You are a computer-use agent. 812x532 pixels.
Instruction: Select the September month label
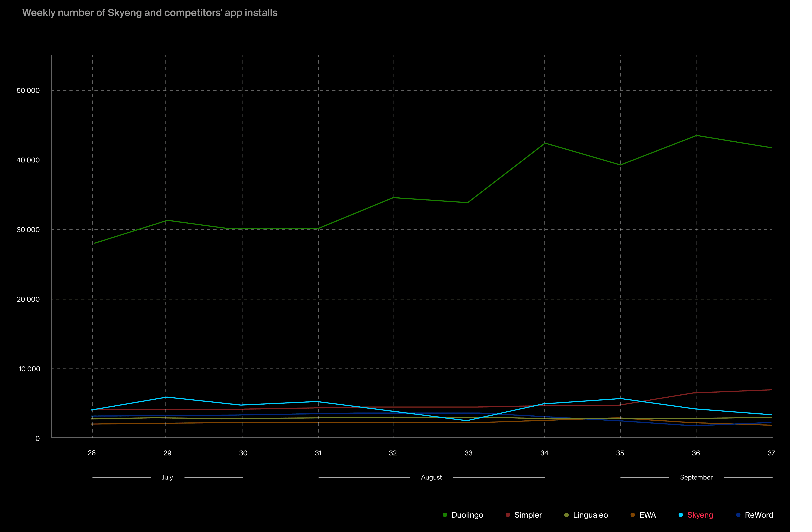click(696, 477)
